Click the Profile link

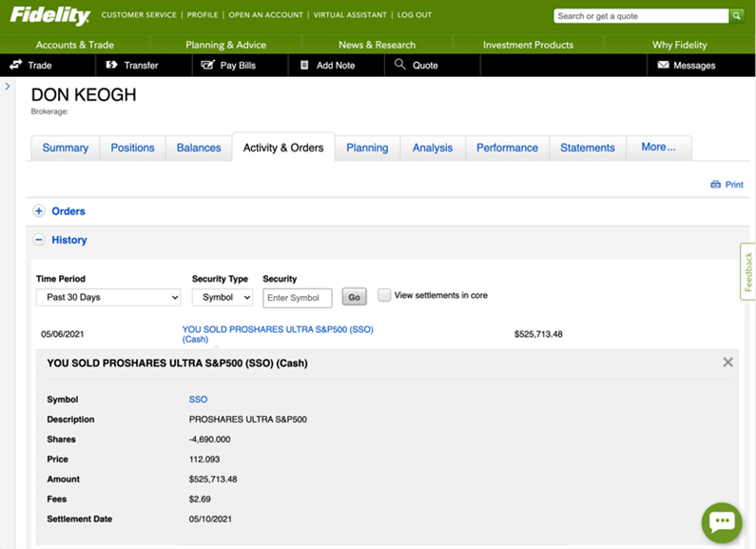coord(203,15)
